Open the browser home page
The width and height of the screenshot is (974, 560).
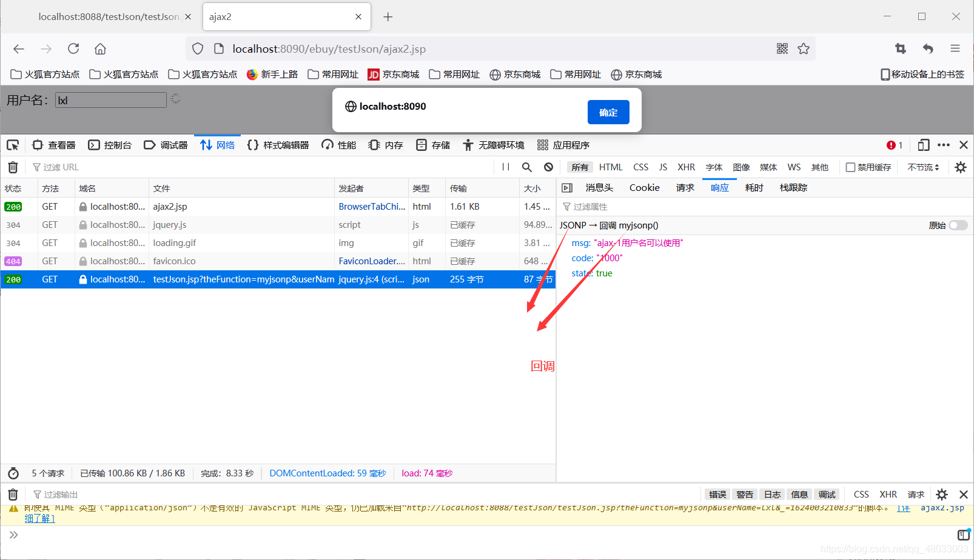coord(101,49)
